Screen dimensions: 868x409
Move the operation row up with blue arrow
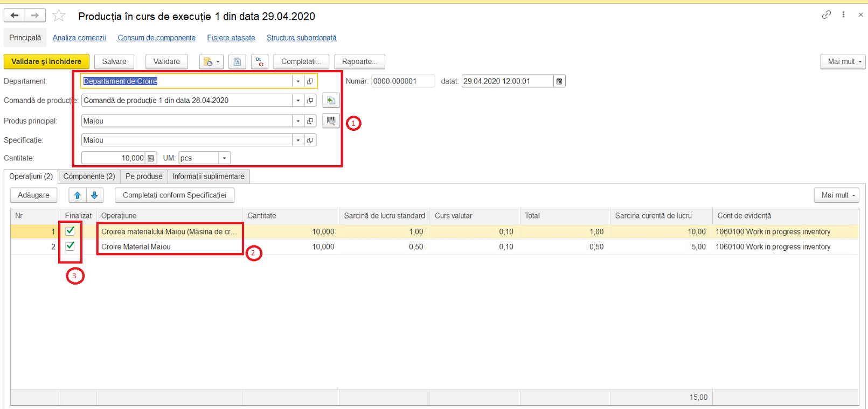78,195
